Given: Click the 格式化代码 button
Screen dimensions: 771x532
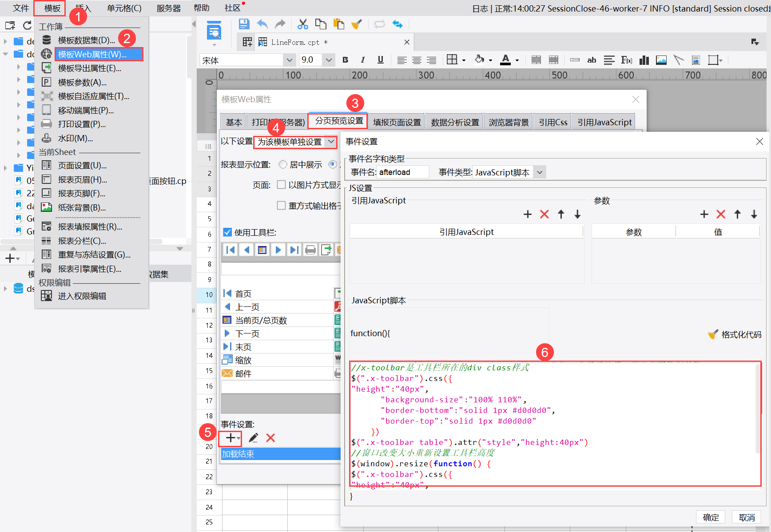Looking at the screenshot, I should [x=735, y=334].
